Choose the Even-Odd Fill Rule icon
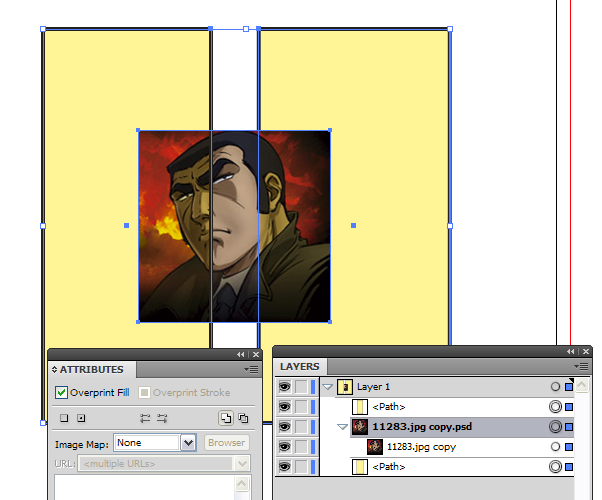 [243, 418]
